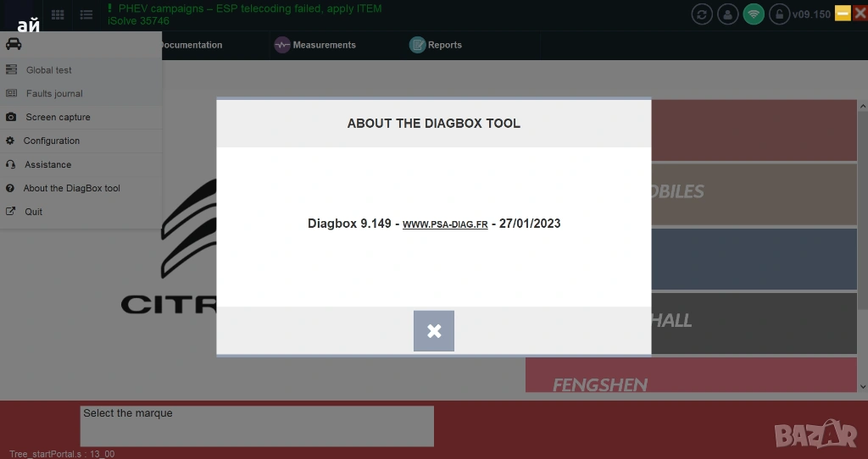This screenshot has height=459, width=868.
Task: Switch to the Documentation tab
Action: coord(191,45)
